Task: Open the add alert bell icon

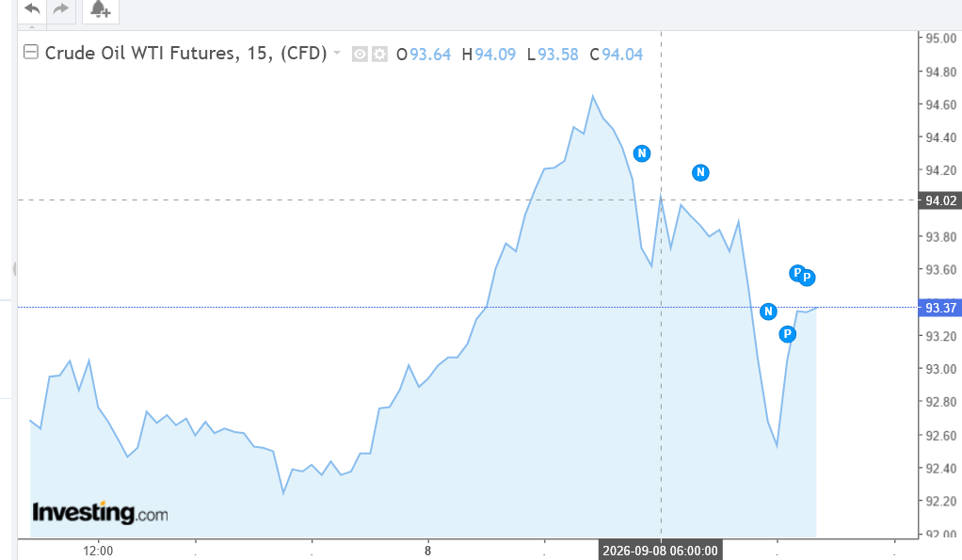Action: pos(101,9)
